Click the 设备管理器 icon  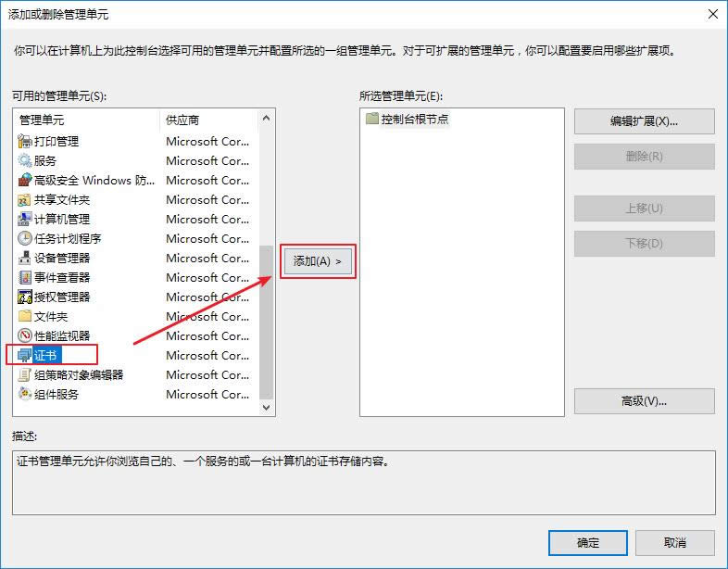pos(25,259)
